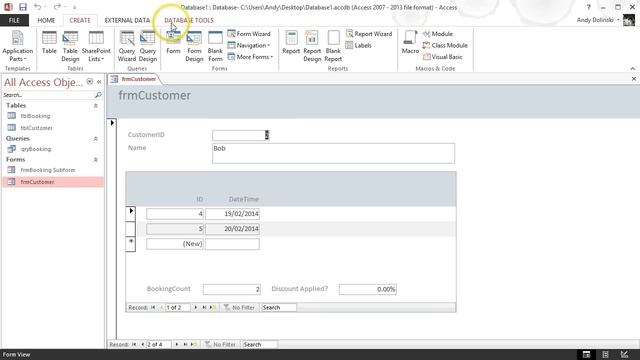Toggle the subform No Filter button
This screenshot has width=640, height=360.
click(x=239, y=307)
